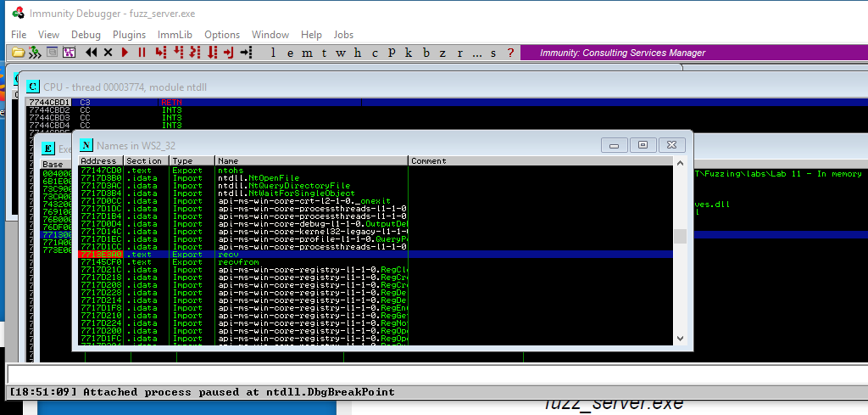Sort by the Type column header
The width and height of the screenshot is (868, 415).
(192, 161)
